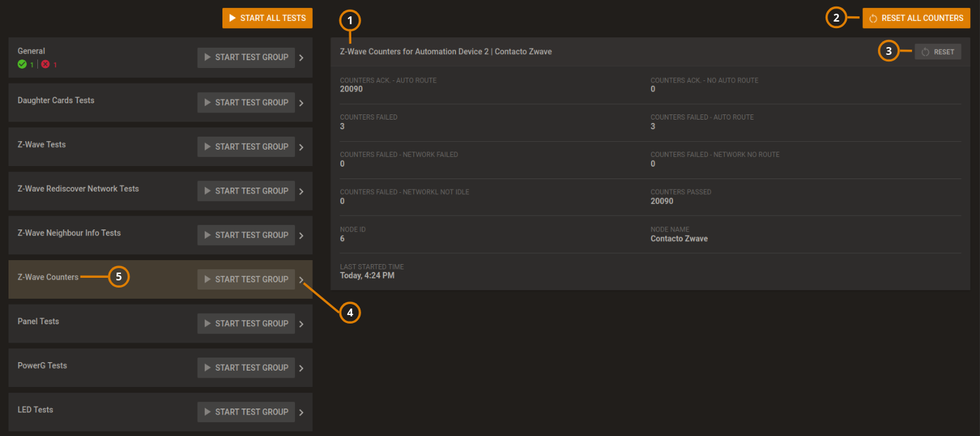Viewport: 980px width, 436px height.
Task: Start the Daughter Cards Tests group
Action: pos(246,103)
